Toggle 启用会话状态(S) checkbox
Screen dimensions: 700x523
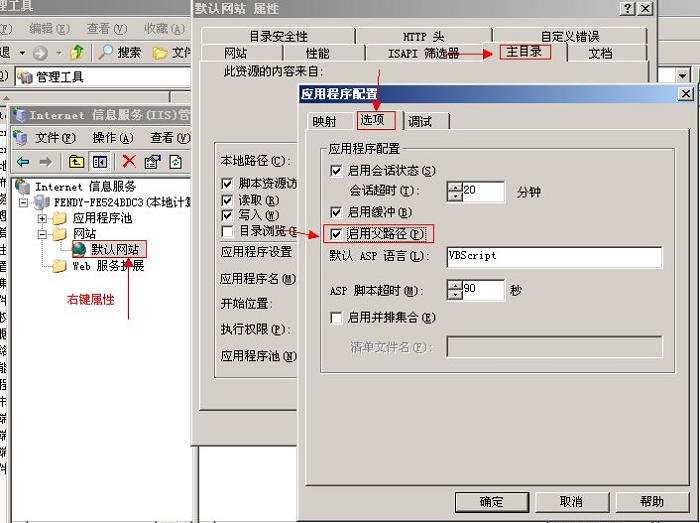336,170
